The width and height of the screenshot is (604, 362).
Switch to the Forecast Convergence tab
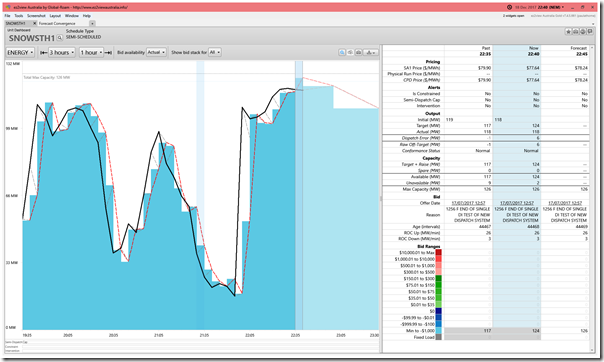point(57,23)
